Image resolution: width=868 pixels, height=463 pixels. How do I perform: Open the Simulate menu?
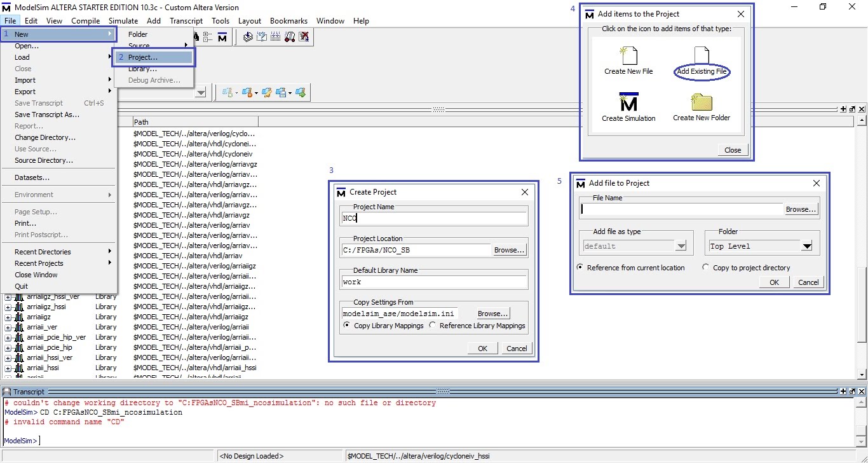point(123,21)
